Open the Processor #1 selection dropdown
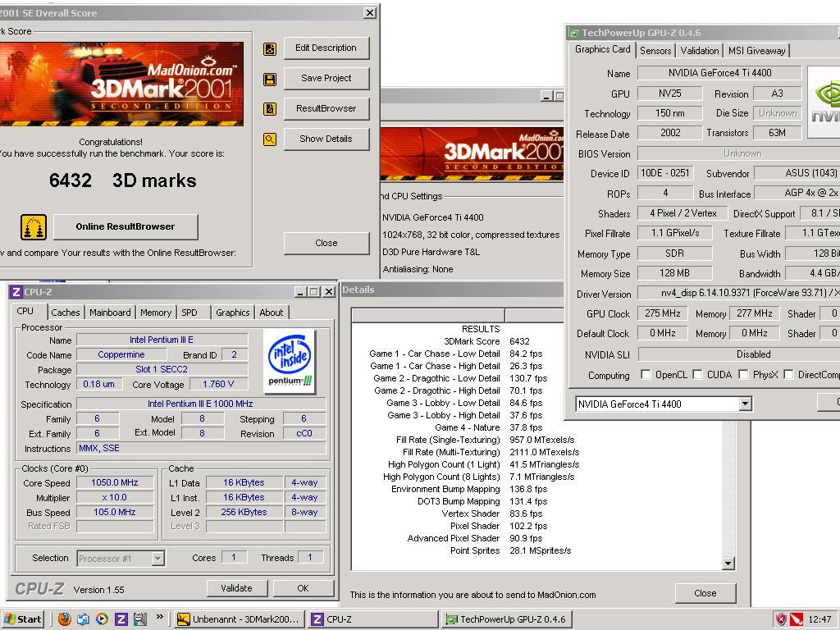840x630 pixels. pos(157,559)
